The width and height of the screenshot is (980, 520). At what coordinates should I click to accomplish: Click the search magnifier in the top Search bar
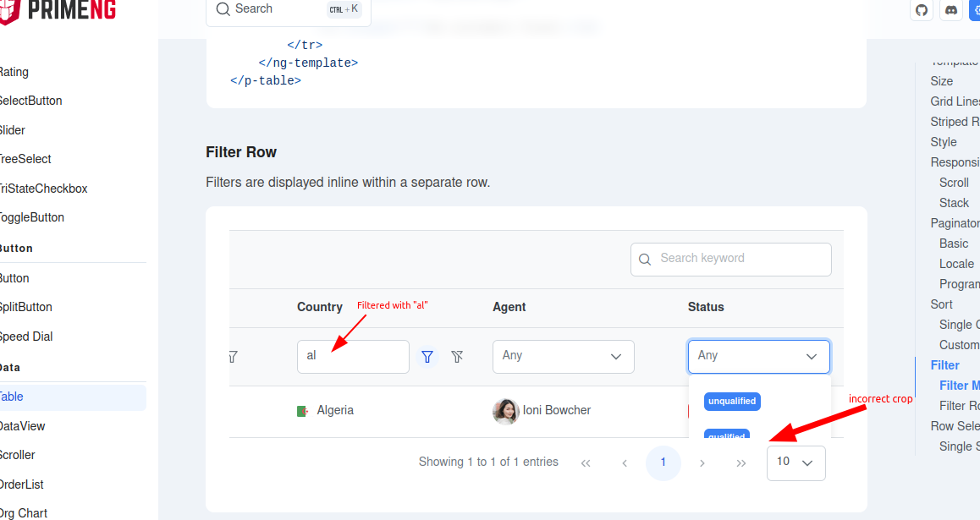pyautogui.click(x=223, y=8)
